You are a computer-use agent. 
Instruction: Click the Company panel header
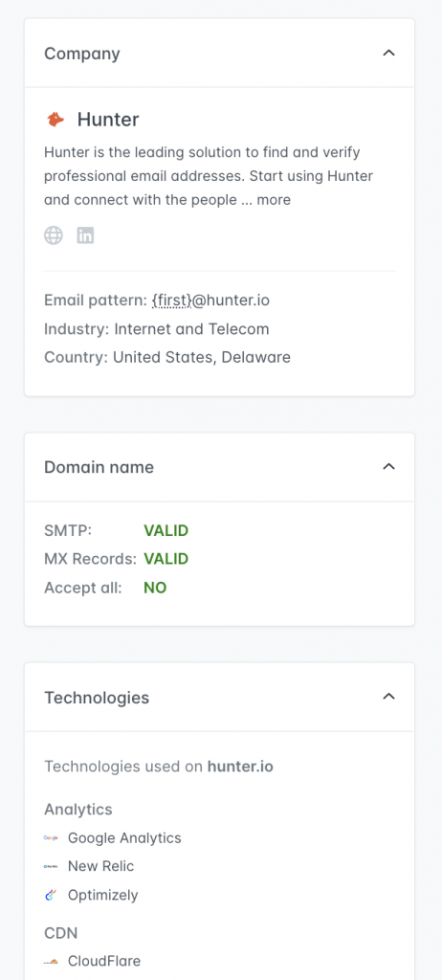[219, 54]
